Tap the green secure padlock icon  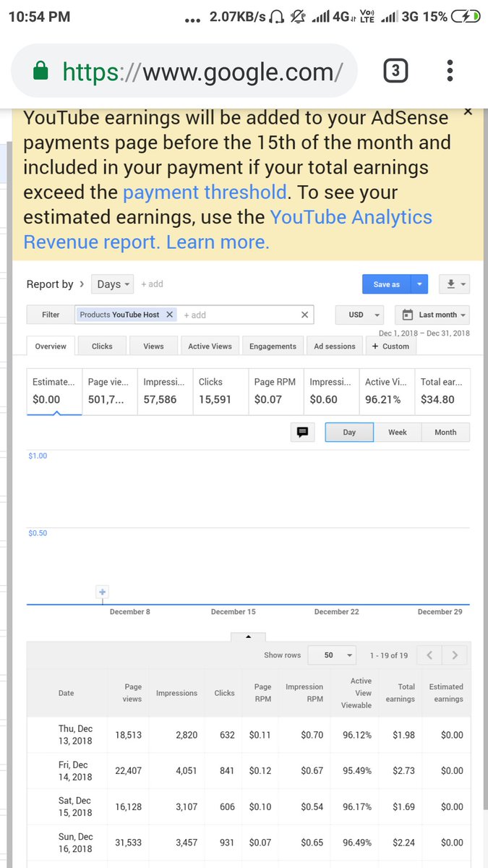tap(41, 71)
